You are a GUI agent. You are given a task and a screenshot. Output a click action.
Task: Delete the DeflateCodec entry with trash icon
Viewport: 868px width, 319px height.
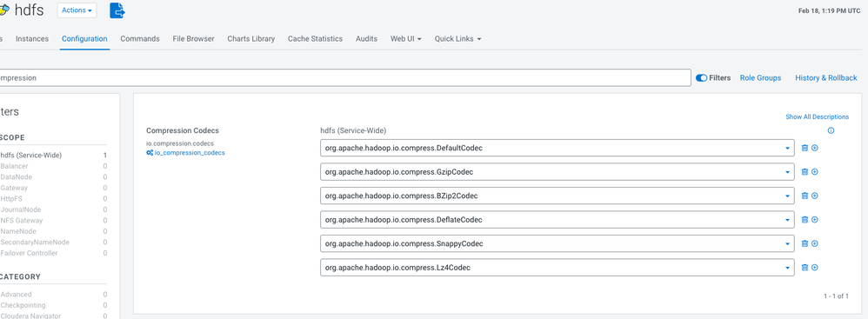pyautogui.click(x=805, y=220)
